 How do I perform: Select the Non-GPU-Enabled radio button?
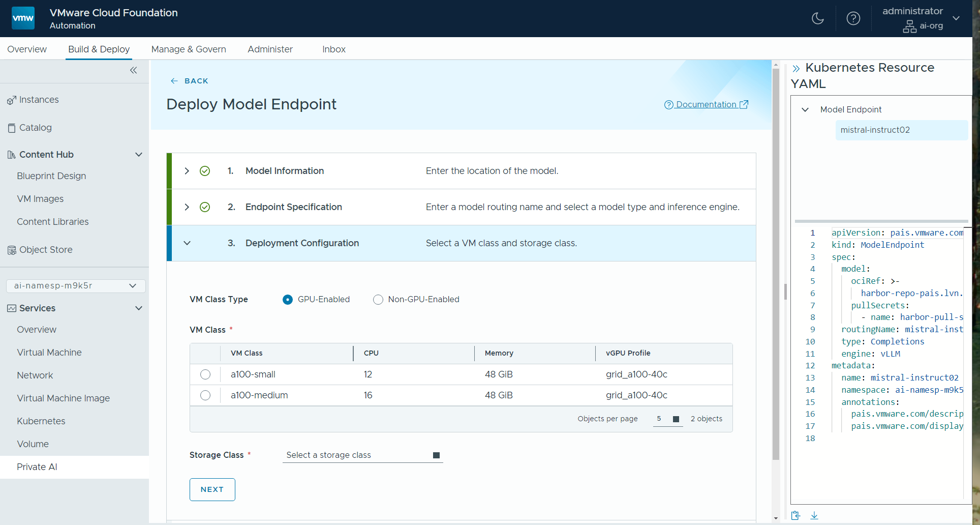pyautogui.click(x=378, y=300)
